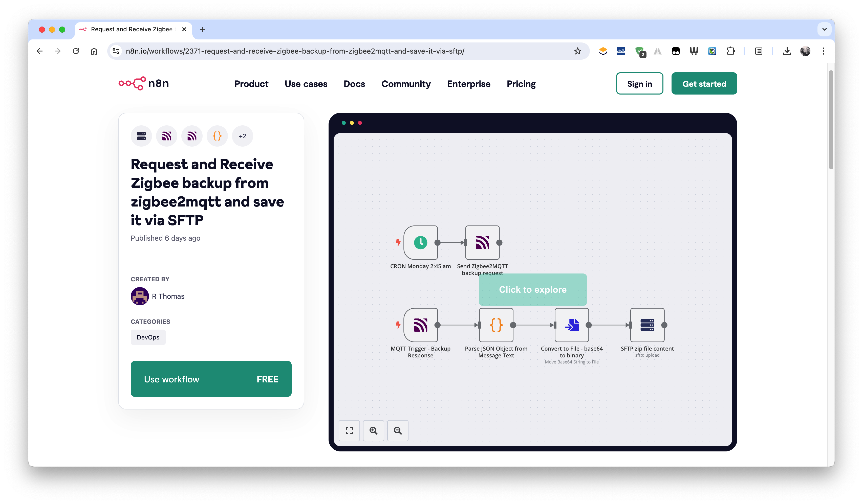The image size is (863, 504).
Task: Click the Click to explore overlay
Action: coord(532,289)
